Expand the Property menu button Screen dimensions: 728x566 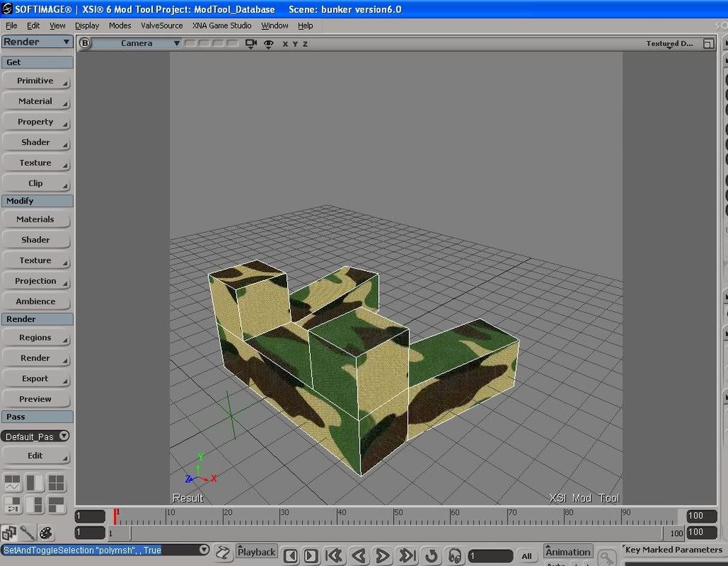36,122
